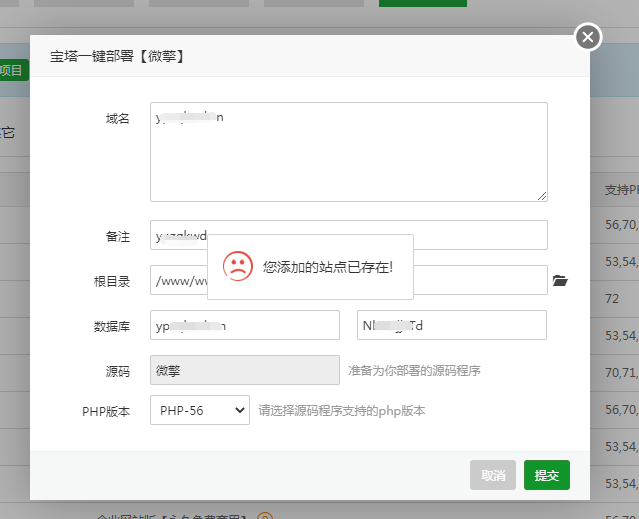Click the green button in background header
Image resolution: width=639 pixels, height=519 pixels.
click(423, 3)
